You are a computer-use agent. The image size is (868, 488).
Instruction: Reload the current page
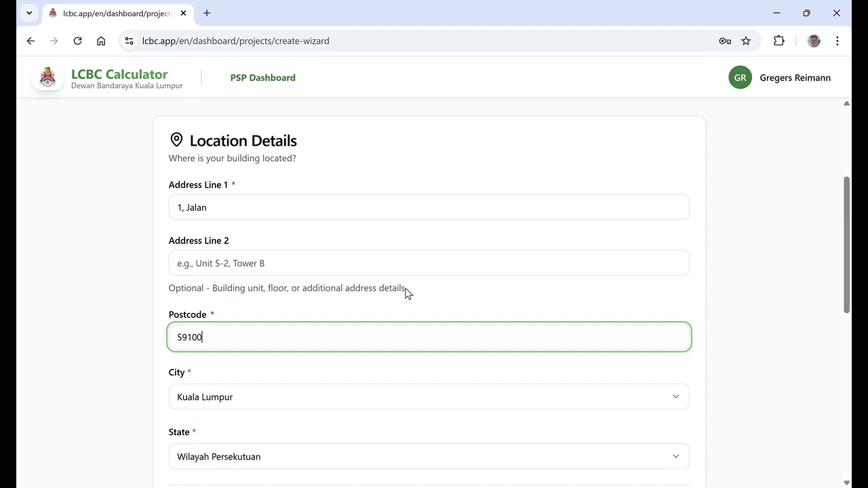[77, 41]
